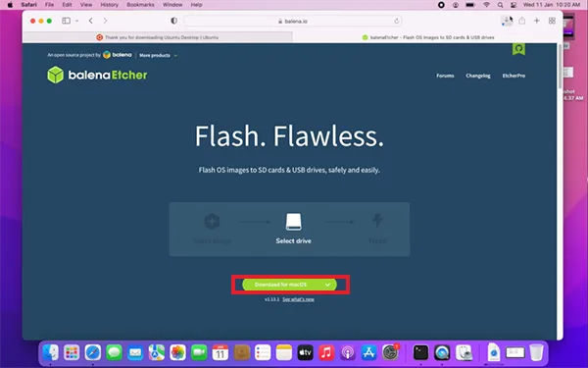Switch to the Ubuntu Desktop download tab
The width and height of the screenshot is (588, 368).
coord(158,37)
